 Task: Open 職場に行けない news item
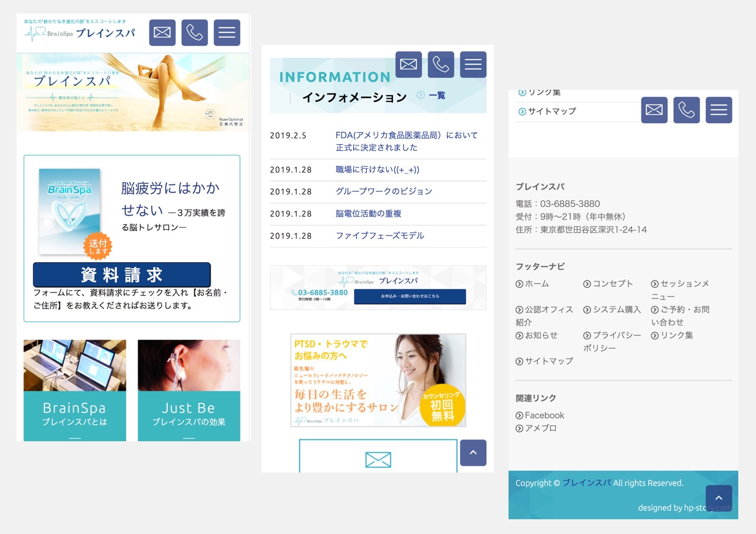(377, 170)
